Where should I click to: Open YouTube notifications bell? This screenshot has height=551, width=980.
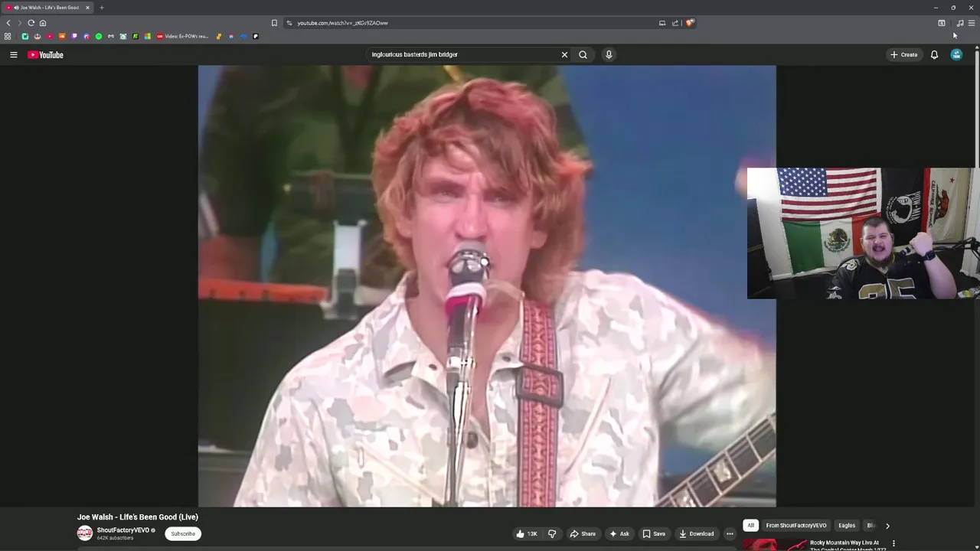934,54
